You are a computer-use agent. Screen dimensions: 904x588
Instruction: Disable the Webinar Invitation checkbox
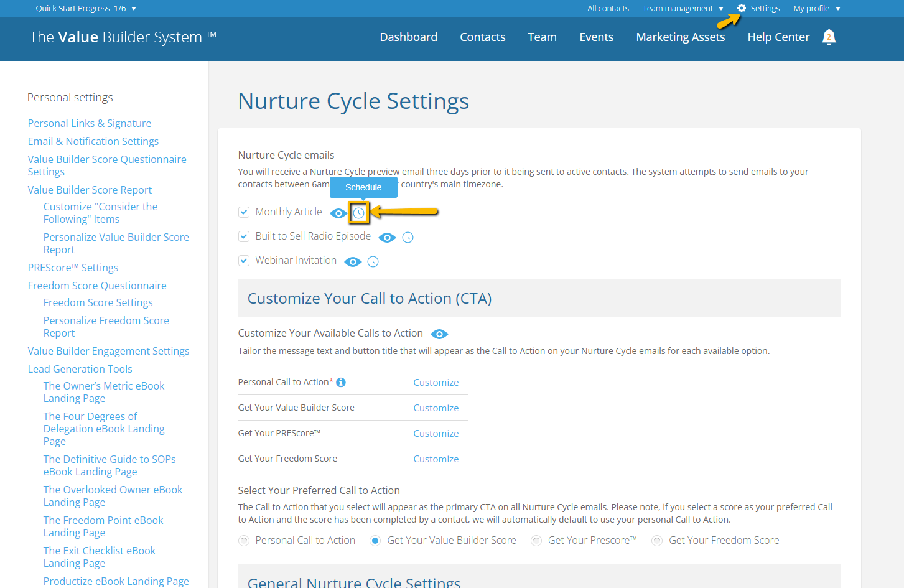(x=243, y=260)
